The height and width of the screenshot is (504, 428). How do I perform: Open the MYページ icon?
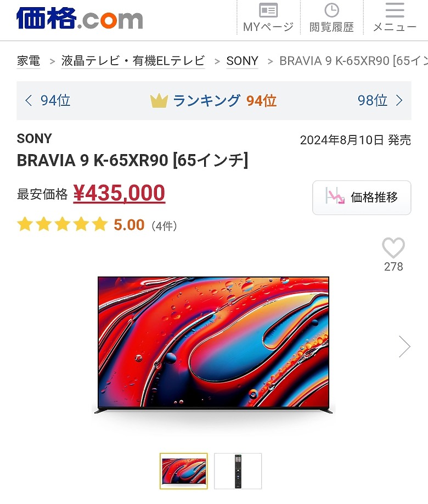click(x=268, y=11)
